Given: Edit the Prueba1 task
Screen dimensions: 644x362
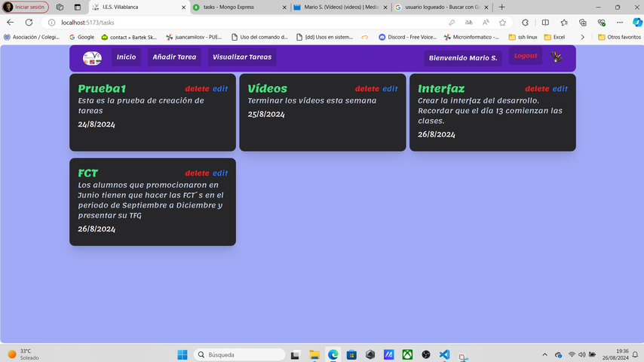Looking at the screenshot, I should (220, 89).
